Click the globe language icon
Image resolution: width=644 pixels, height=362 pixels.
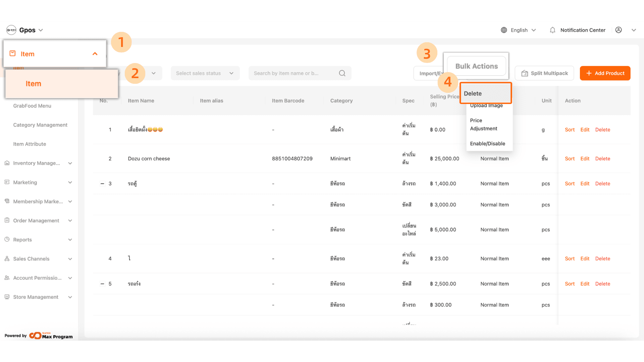coord(504,30)
